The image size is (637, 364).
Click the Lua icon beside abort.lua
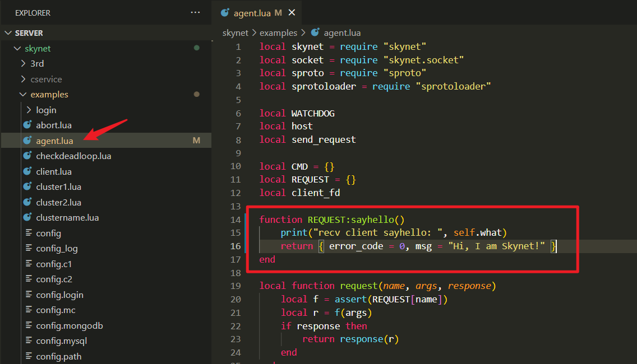point(27,125)
